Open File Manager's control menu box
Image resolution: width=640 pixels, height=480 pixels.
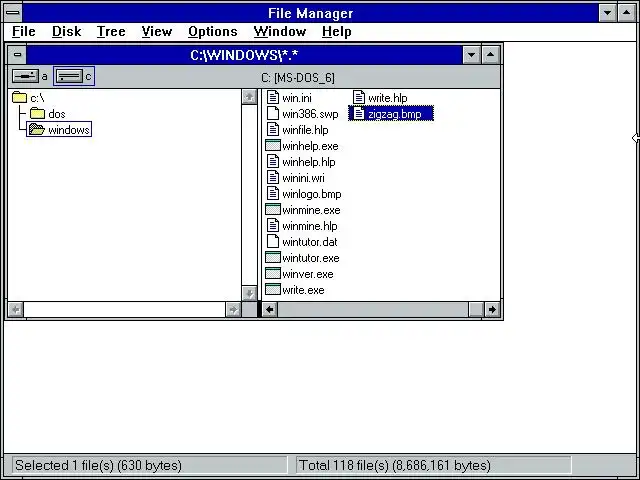click(13, 13)
